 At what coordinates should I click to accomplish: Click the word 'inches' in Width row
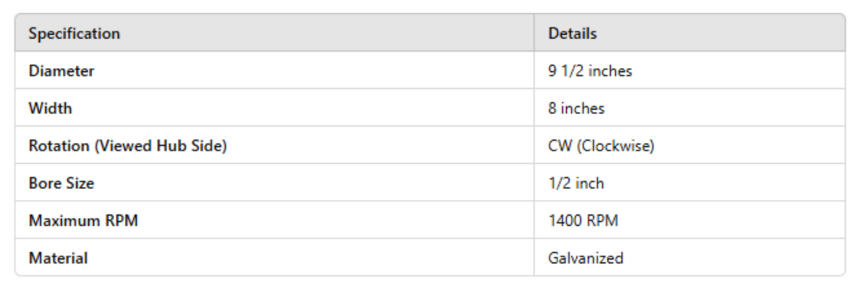[x=583, y=108]
